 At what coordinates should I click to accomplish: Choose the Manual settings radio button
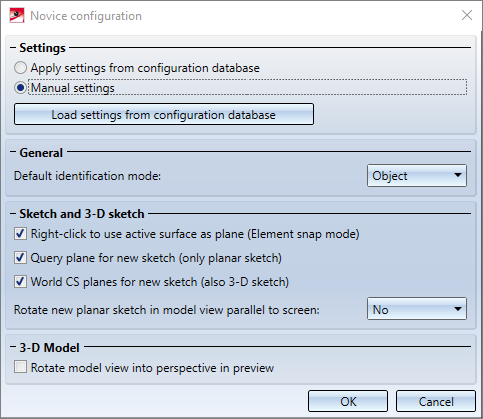point(20,88)
